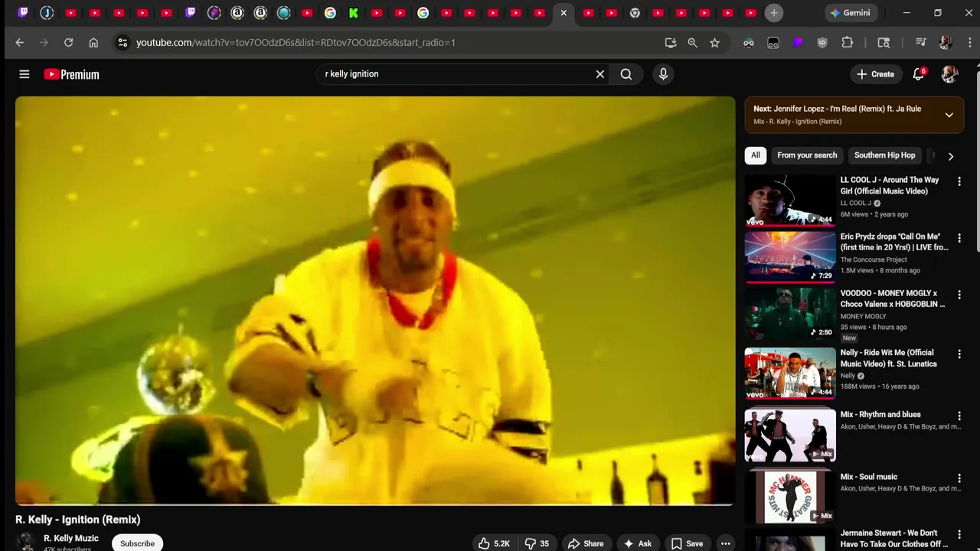
Task: Open the glasses-face extension icon
Action: 749,43
